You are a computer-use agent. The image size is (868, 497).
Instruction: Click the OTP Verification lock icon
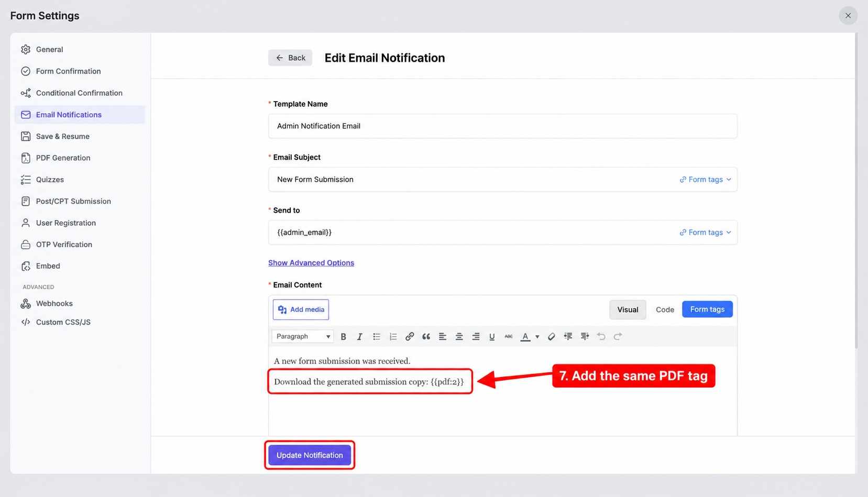[x=26, y=245]
